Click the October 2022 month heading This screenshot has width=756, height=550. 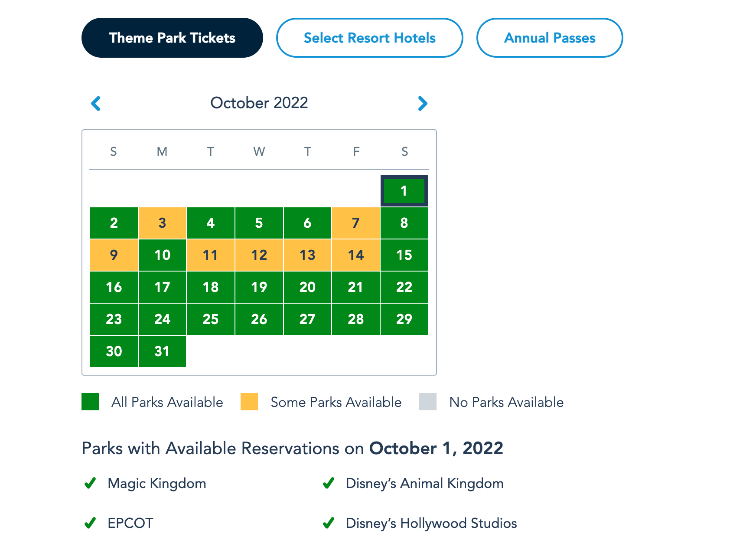[x=259, y=103]
